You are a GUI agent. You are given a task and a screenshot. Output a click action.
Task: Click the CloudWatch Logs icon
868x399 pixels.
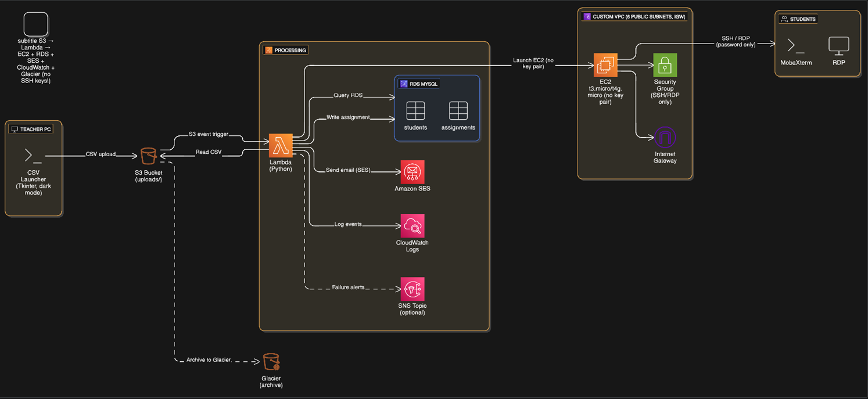coord(413,226)
